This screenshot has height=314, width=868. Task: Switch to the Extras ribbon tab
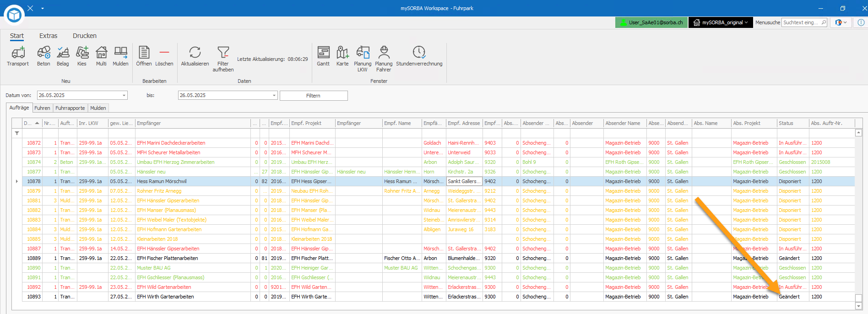pyautogui.click(x=49, y=36)
